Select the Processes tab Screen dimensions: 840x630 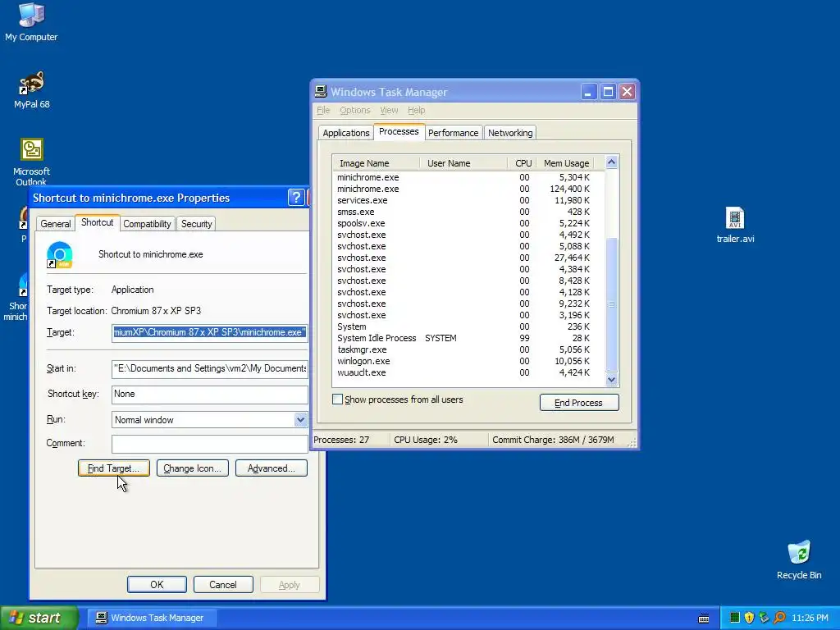pos(399,131)
